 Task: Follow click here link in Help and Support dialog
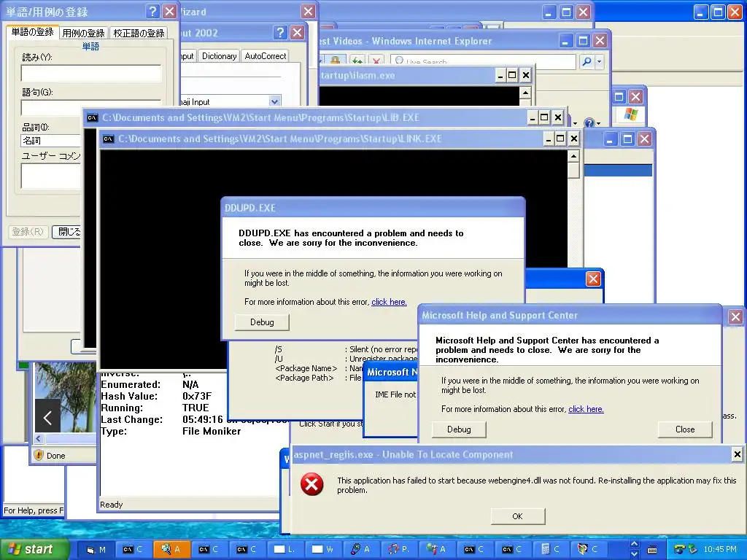click(586, 409)
